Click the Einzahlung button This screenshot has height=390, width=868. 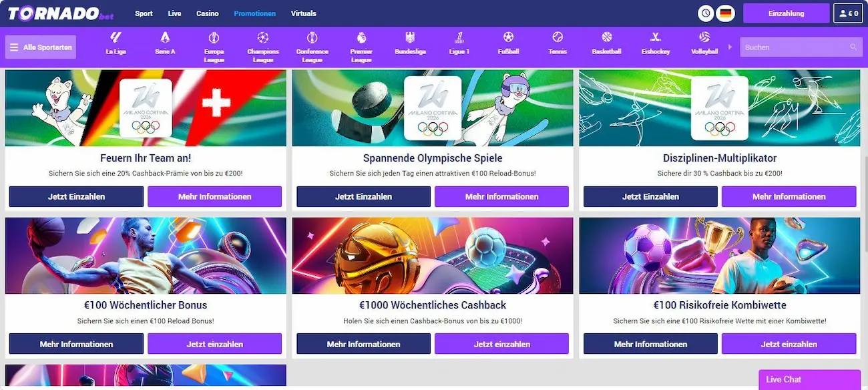coord(787,13)
